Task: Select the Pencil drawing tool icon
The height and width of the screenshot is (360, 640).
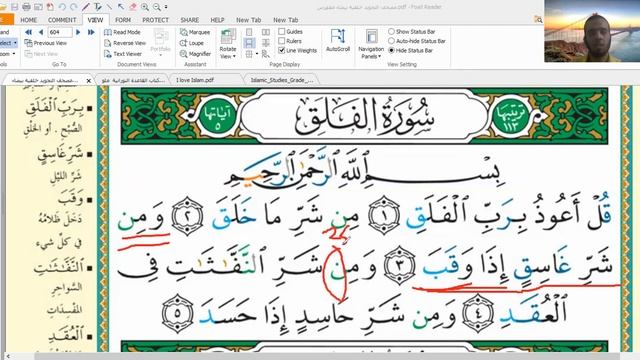Action: 86,7
